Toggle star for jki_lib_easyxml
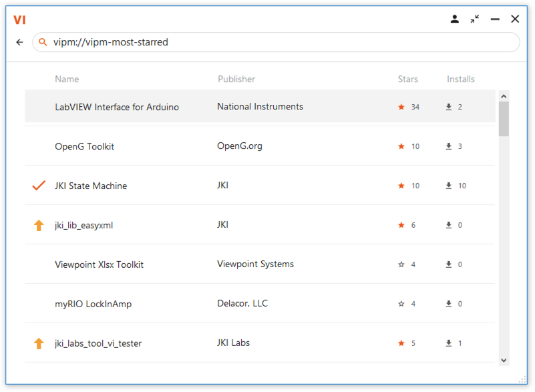This screenshot has height=392, width=535. coord(401,225)
